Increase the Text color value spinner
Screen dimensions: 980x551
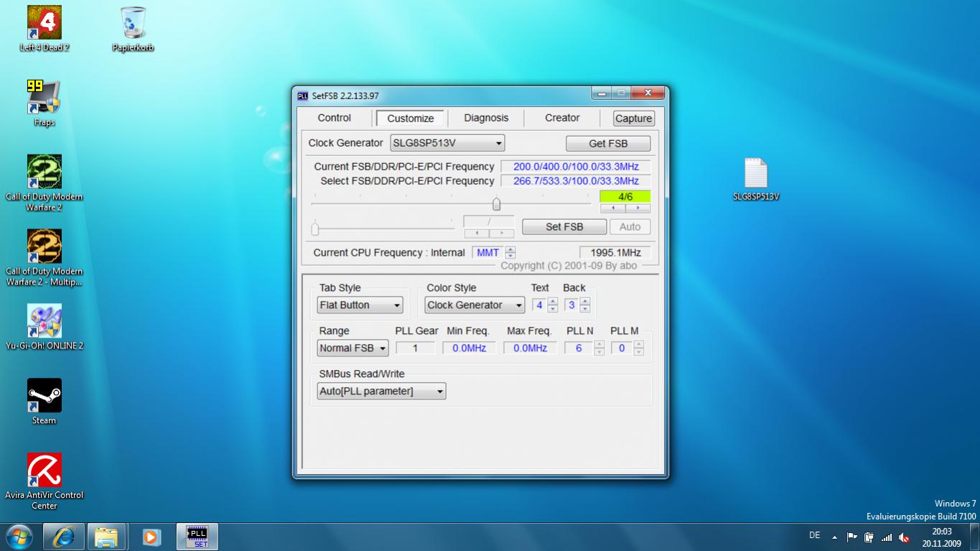tap(552, 302)
